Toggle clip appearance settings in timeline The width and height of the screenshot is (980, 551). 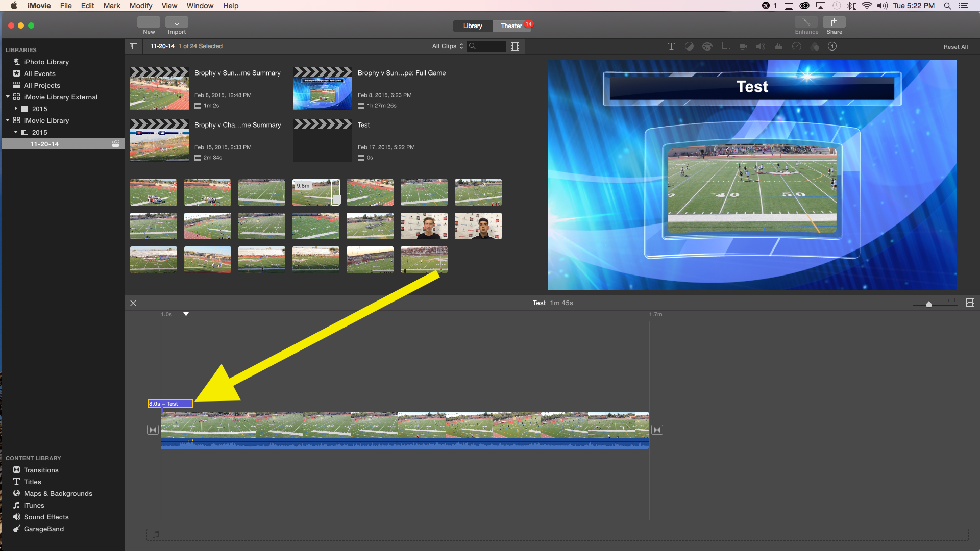tap(970, 303)
